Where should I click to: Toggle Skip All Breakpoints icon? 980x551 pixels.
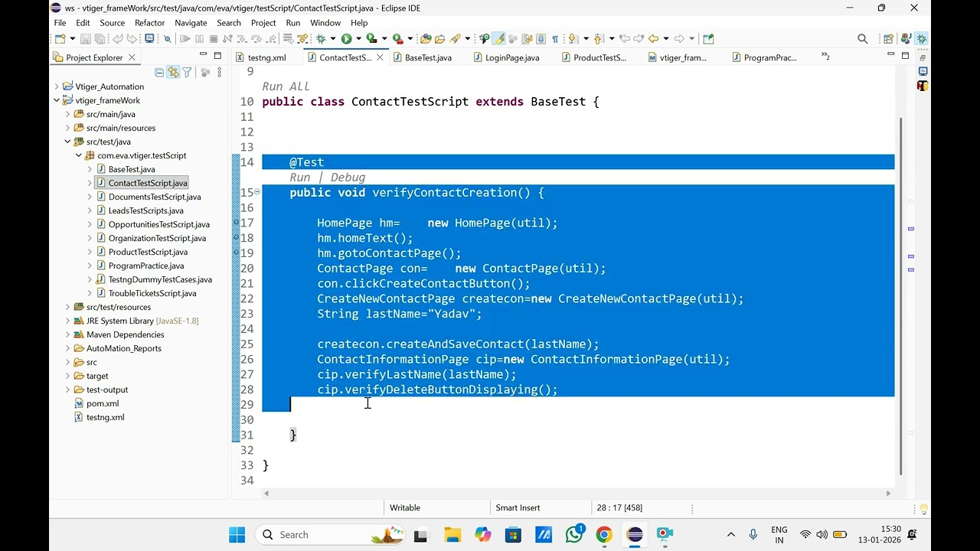point(167,38)
